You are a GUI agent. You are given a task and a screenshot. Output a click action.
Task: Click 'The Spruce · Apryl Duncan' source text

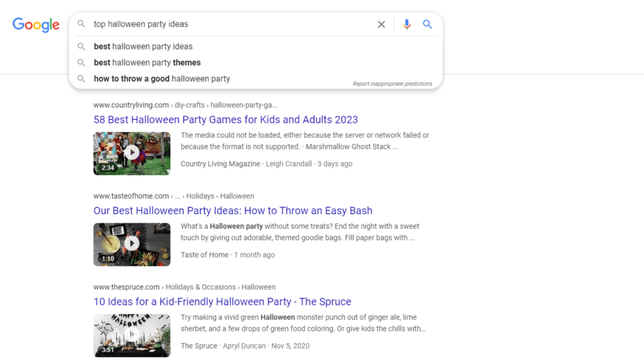pos(223,346)
